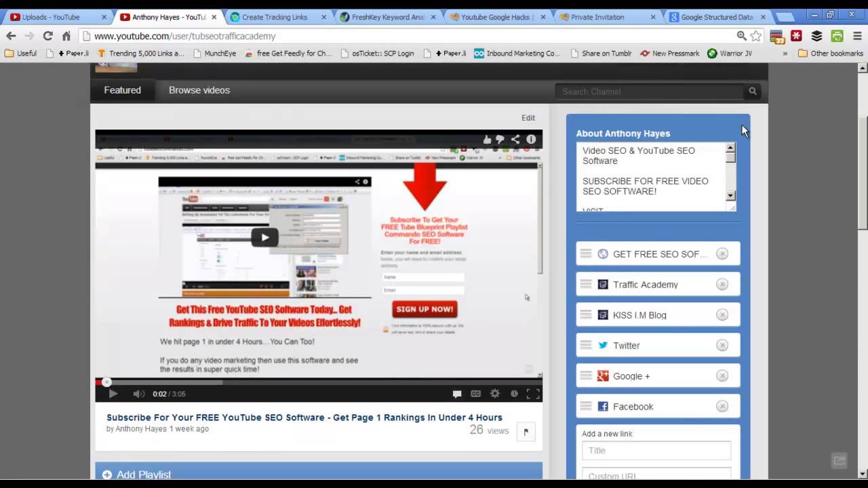Click the channel search magnifier button
This screenshot has height=488, width=868.
coord(753,91)
